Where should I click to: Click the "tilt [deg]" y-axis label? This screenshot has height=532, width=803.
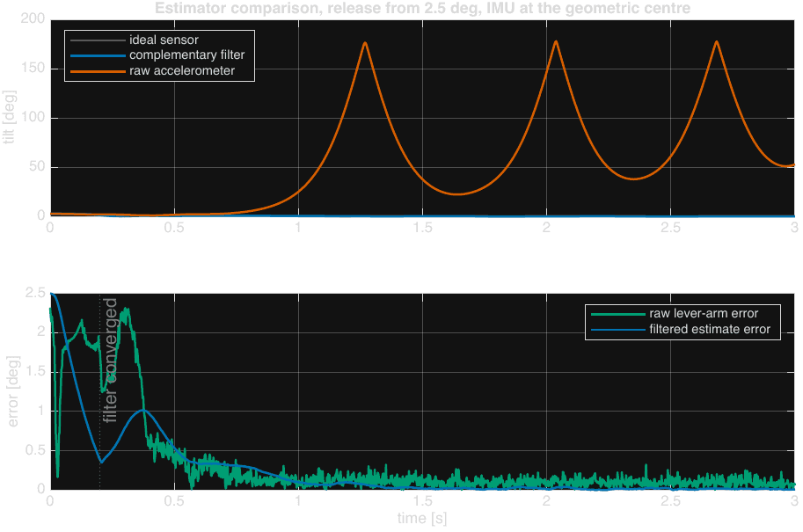tap(9, 117)
